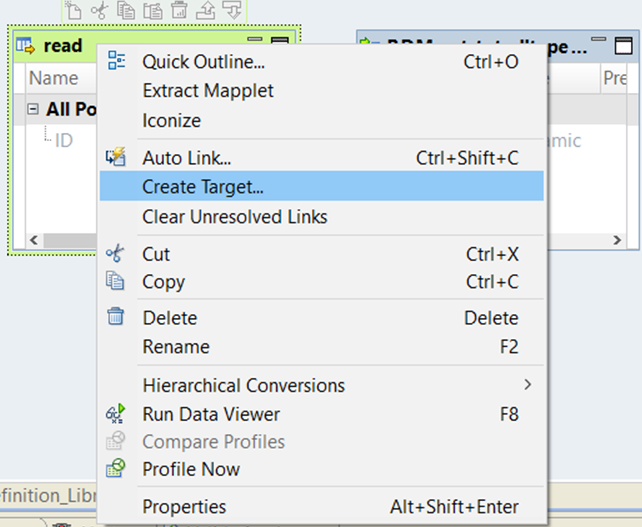
Task: Click the Paste icon in the floating toolbar
Action: pyautogui.click(x=153, y=10)
